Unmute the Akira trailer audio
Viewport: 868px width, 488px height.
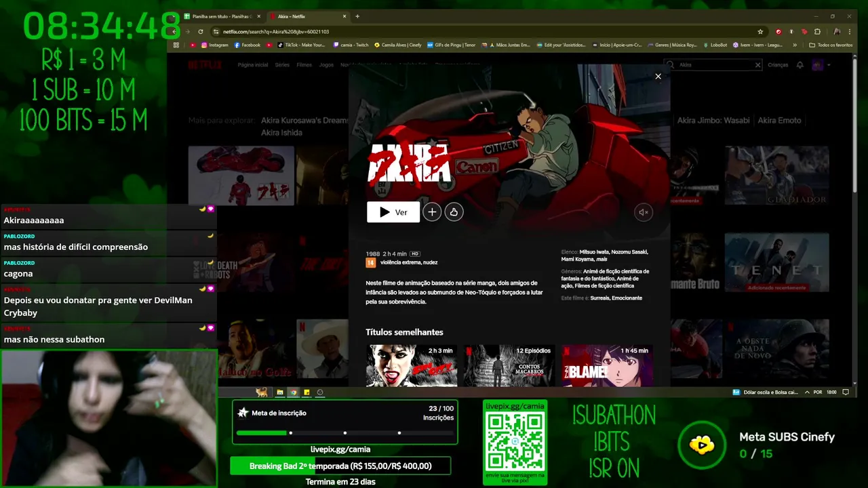coord(644,212)
